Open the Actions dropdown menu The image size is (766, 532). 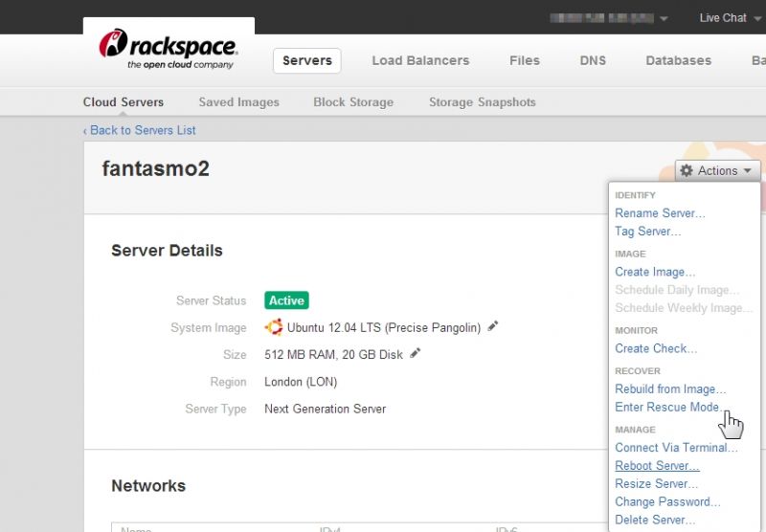pos(717,170)
